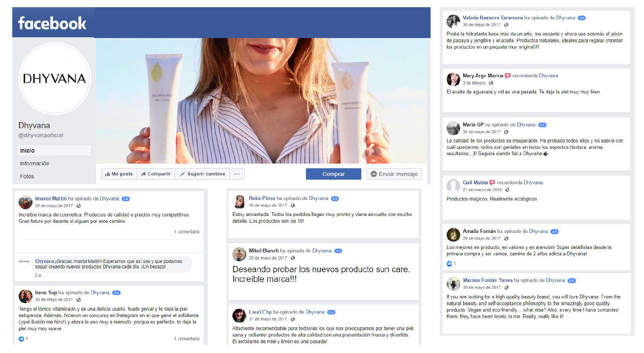Click the globe icon beside '21 de marzo de 2019'
The height and width of the screenshot is (353, 644).
pyautogui.click(x=508, y=190)
